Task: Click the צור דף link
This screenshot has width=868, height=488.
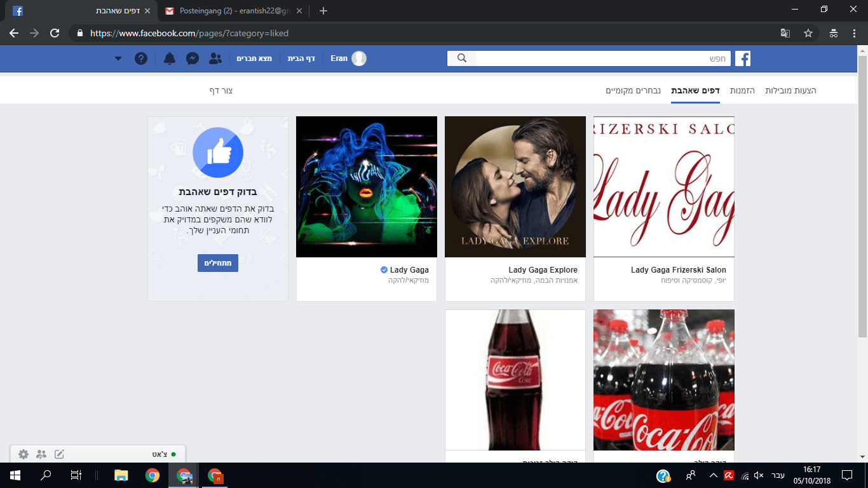Action: click(x=221, y=91)
